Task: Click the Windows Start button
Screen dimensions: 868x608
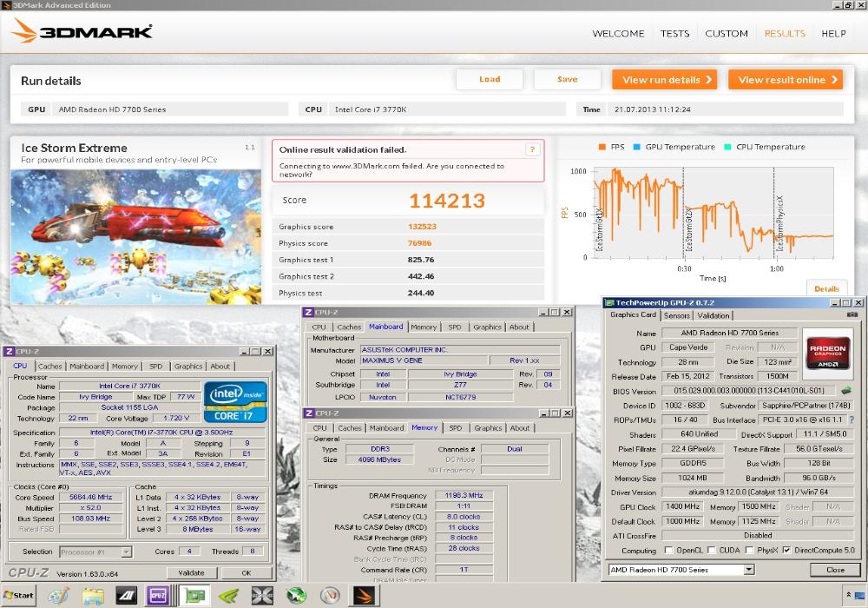Action: point(18,596)
